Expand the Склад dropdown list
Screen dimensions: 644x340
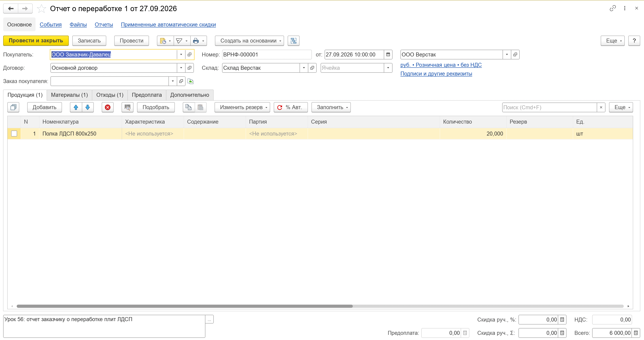(304, 68)
